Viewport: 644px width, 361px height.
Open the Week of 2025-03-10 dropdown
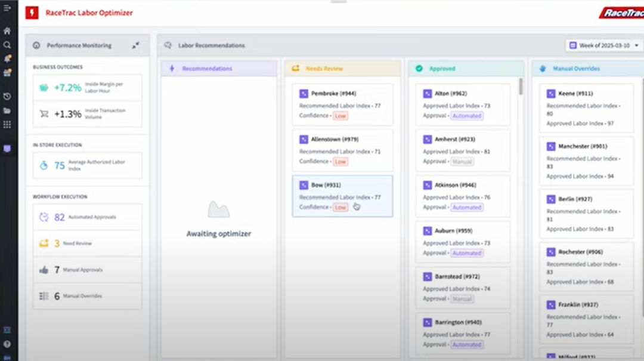[x=604, y=45]
